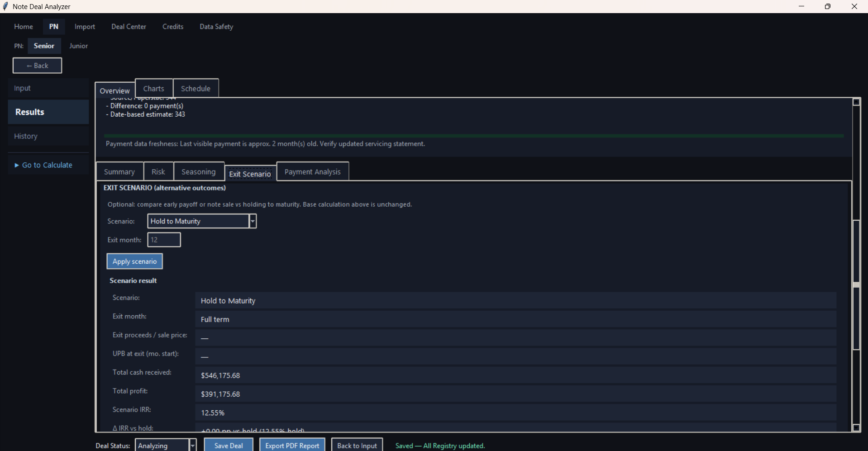Open the Risk sub-tab
This screenshot has width=868, height=451.
pos(158,172)
